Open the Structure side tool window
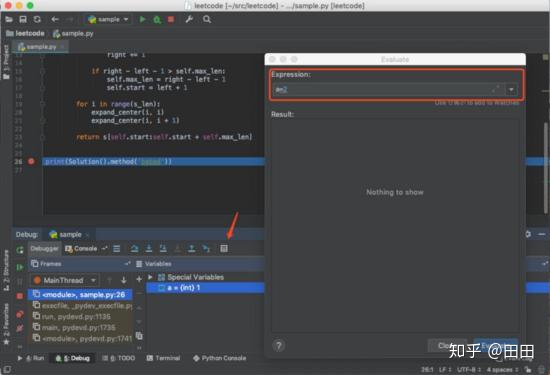 pos(6,270)
